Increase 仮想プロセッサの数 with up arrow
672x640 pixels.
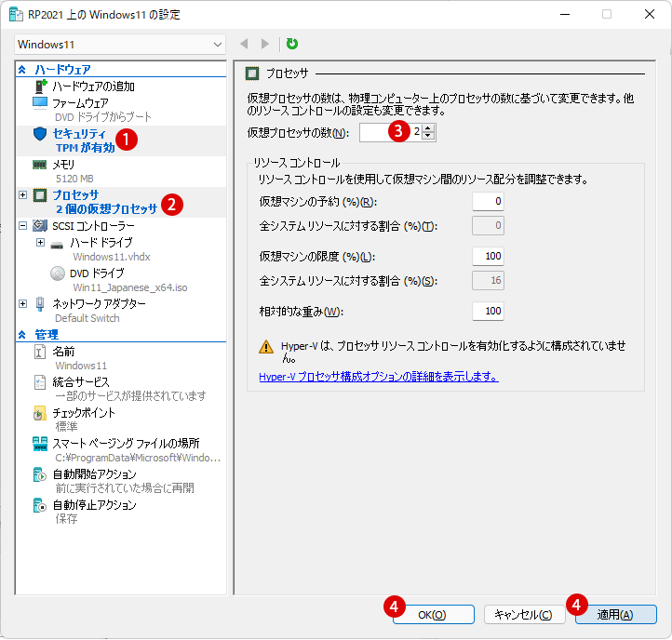coord(428,128)
